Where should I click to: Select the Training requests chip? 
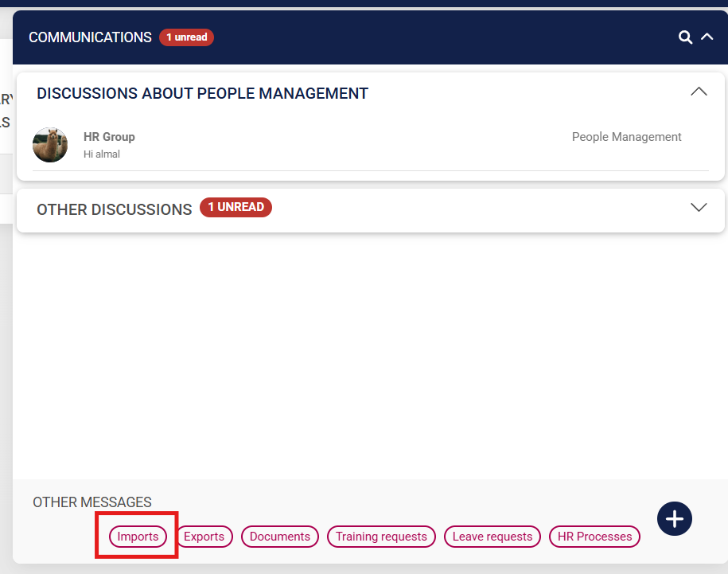[381, 537]
